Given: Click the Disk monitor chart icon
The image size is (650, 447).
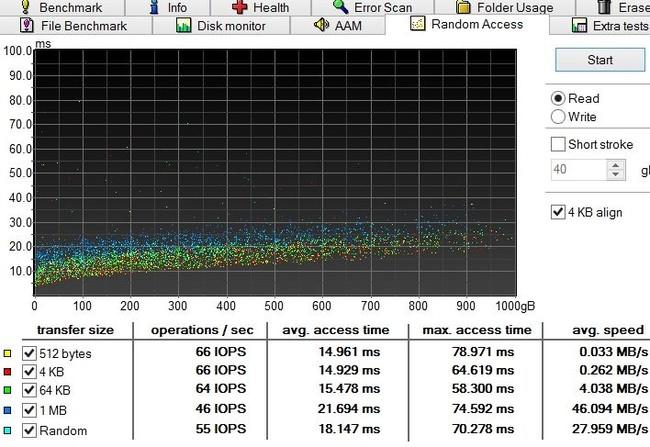Looking at the screenshot, I should point(183,25).
